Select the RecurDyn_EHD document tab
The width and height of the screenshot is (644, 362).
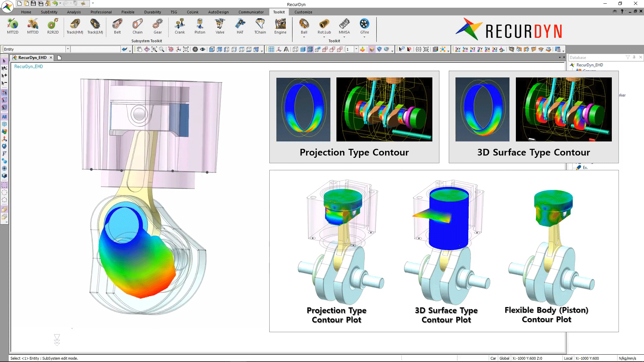coord(32,58)
